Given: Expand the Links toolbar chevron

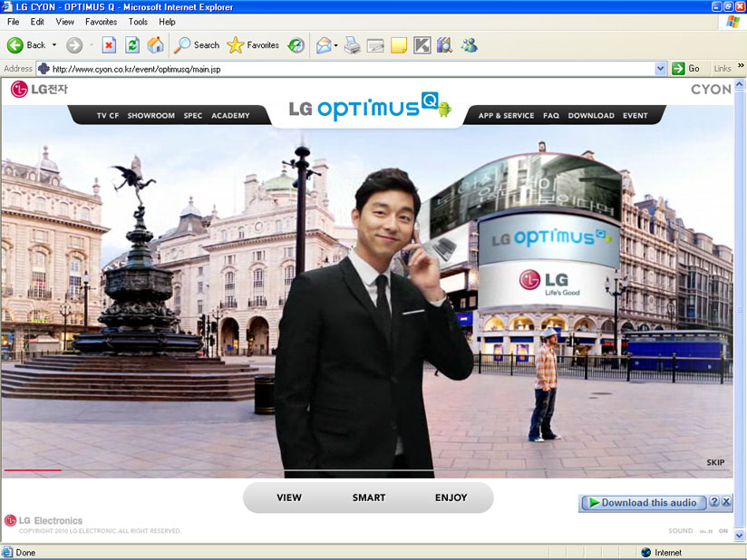Looking at the screenshot, I should pos(741,65).
